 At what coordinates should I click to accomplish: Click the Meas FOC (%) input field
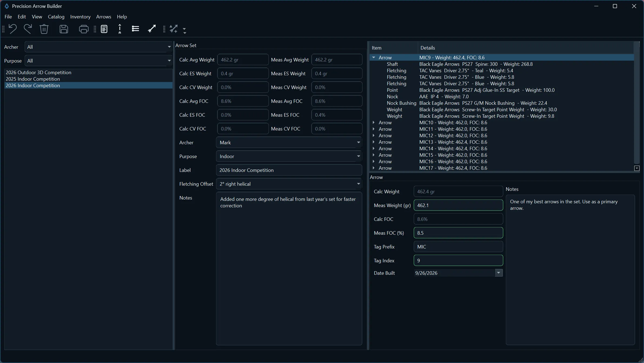[x=458, y=233]
